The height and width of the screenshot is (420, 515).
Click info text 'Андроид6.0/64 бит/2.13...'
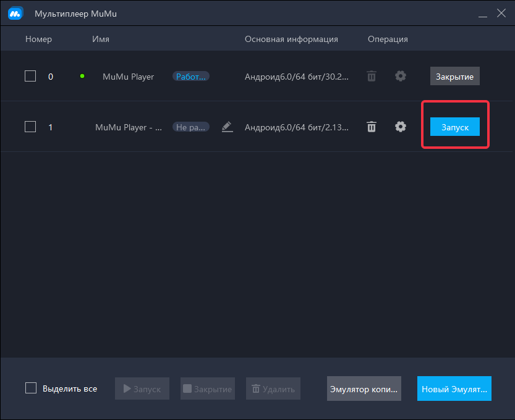click(x=297, y=127)
